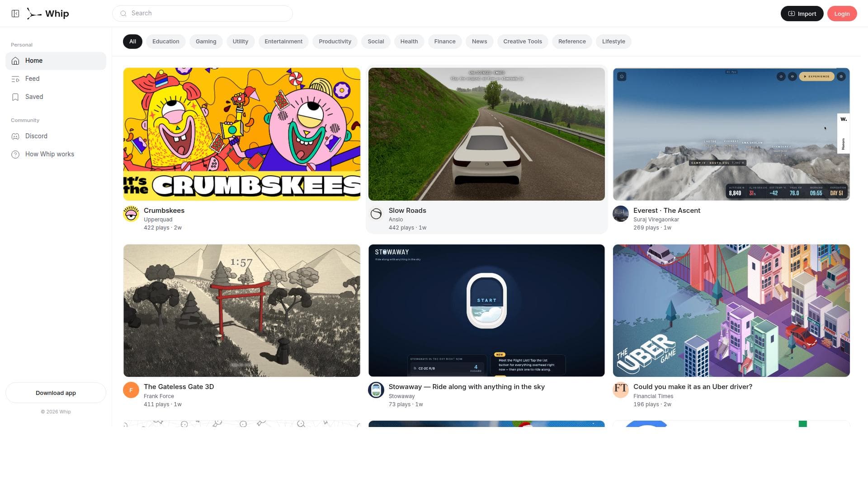Go to Feed in the sidebar
868x488 pixels.
pyautogui.click(x=56, y=79)
